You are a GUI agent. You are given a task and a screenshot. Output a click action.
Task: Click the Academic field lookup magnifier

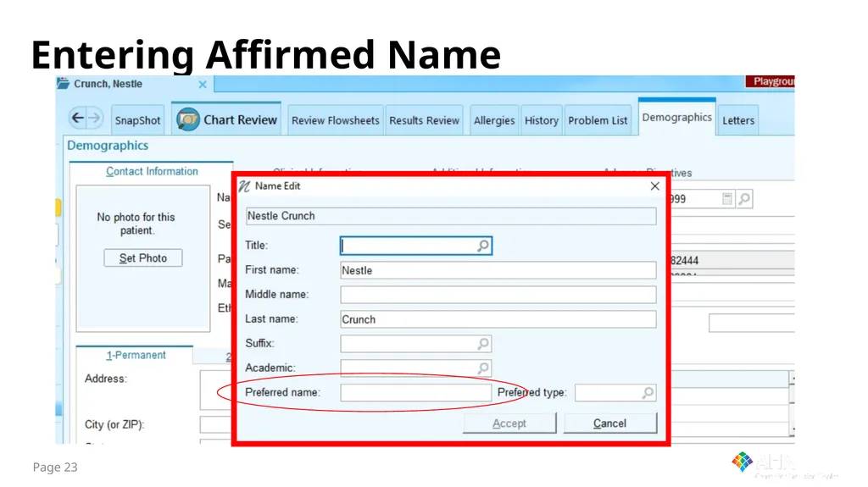483,368
